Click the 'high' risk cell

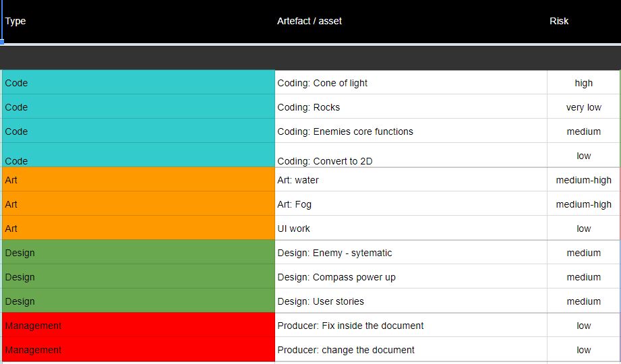point(583,83)
